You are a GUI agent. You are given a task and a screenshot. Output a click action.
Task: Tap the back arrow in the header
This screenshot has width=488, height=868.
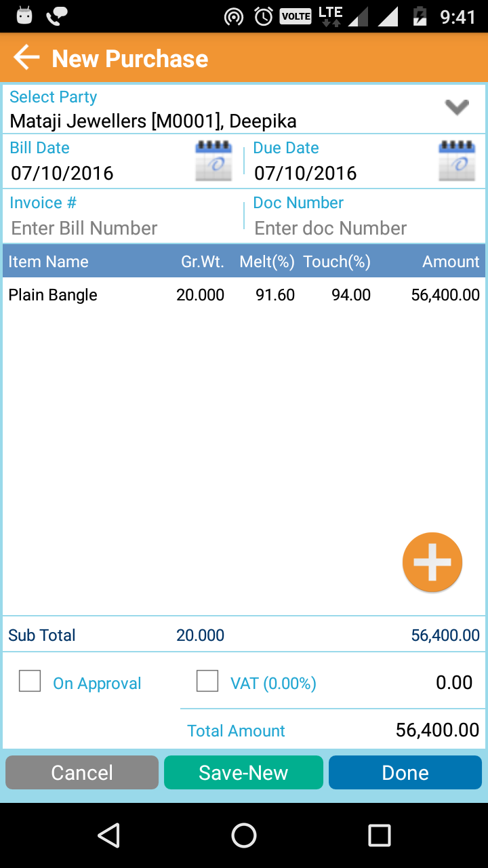point(27,58)
